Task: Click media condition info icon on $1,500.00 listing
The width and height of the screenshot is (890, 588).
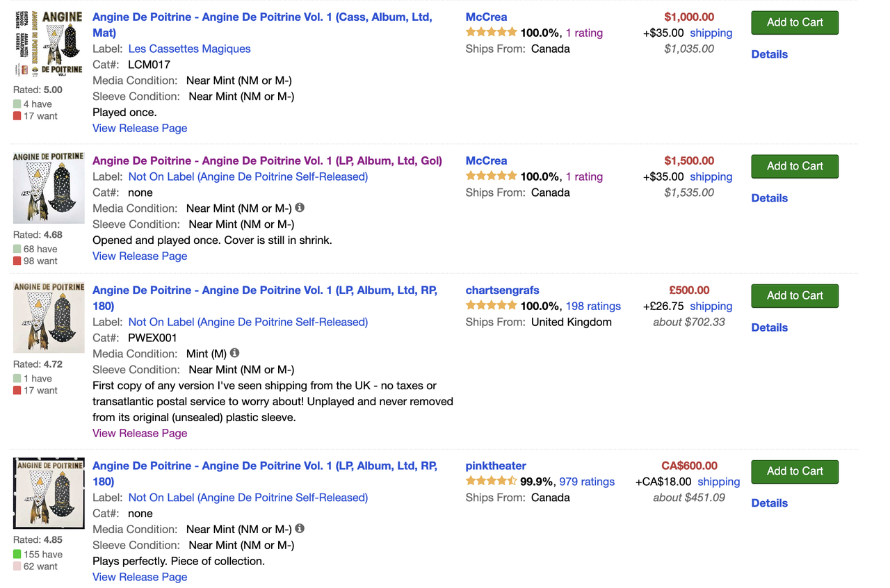Action: [300, 208]
